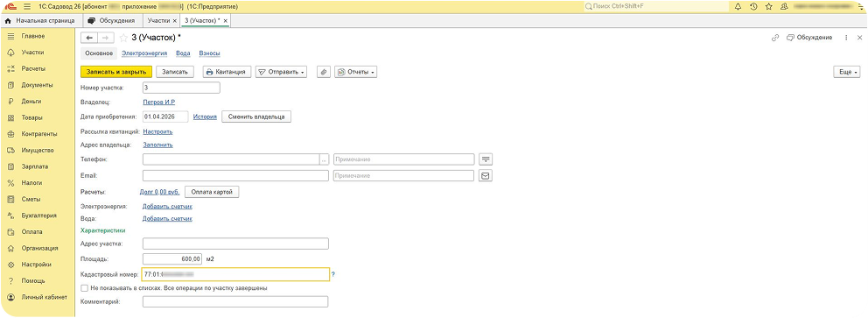Open the Взносы form section
The height and width of the screenshot is (318, 868).
click(x=210, y=53)
